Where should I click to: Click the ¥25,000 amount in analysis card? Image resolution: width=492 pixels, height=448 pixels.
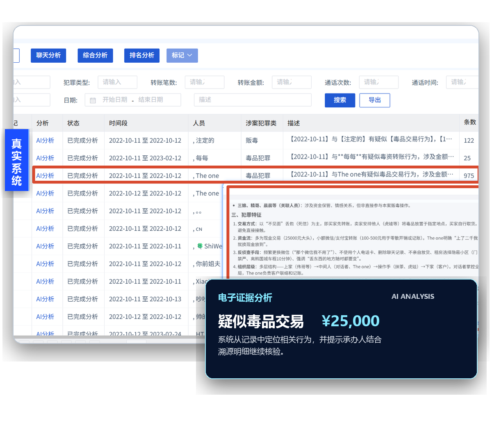(351, 321)
